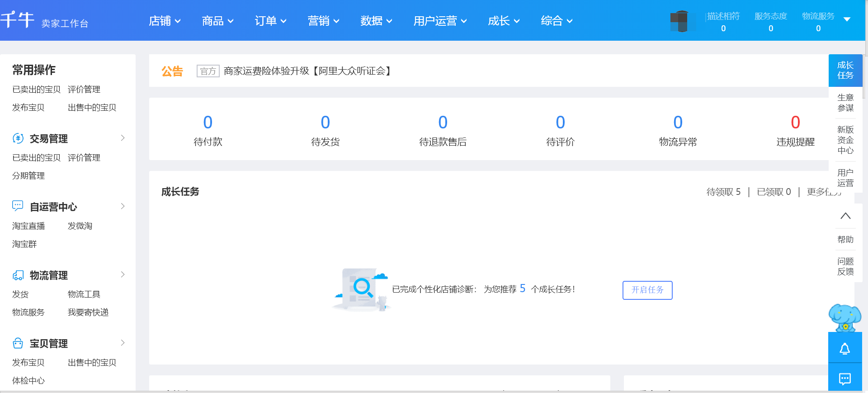868x393 pixels.
Task: Click the store diagnosis magnifier illustration
Action: pyautogui.click(x=361, y=289)
